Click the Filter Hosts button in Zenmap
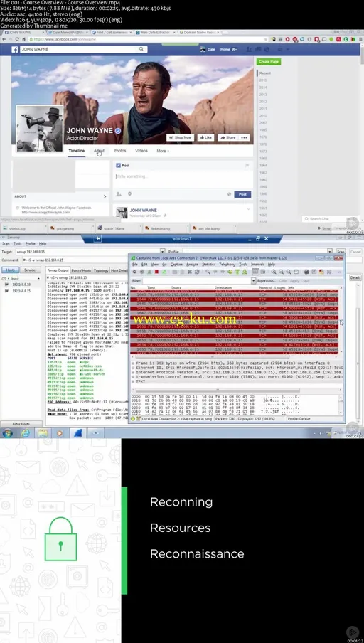 21,424
